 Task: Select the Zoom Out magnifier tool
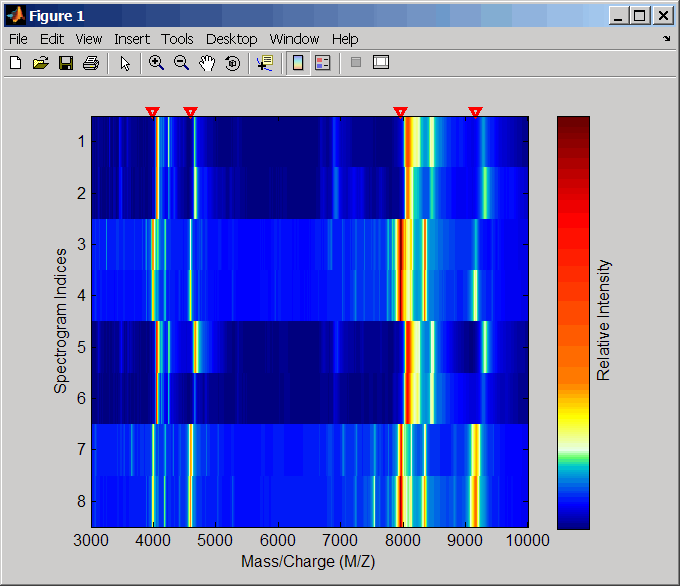182,63
